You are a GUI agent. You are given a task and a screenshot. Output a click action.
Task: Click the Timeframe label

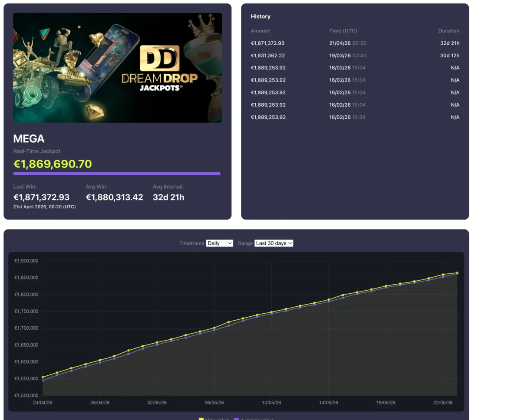(191, 243)
